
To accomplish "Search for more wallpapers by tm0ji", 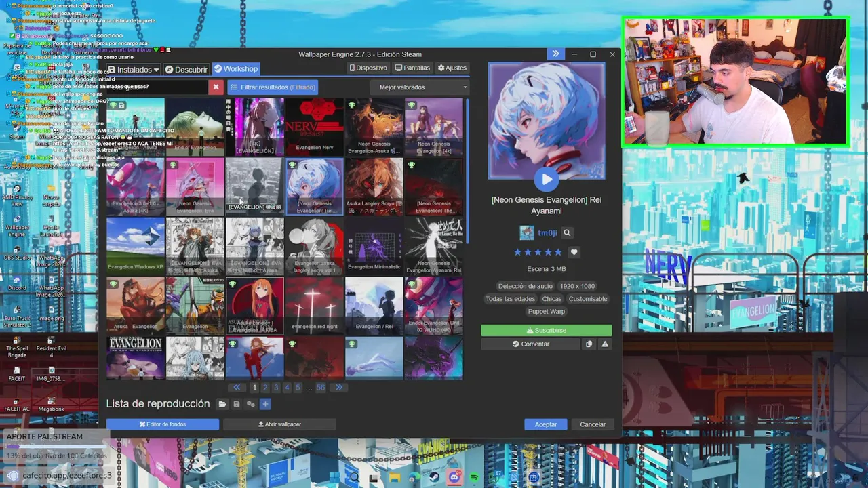I will 567,232.
